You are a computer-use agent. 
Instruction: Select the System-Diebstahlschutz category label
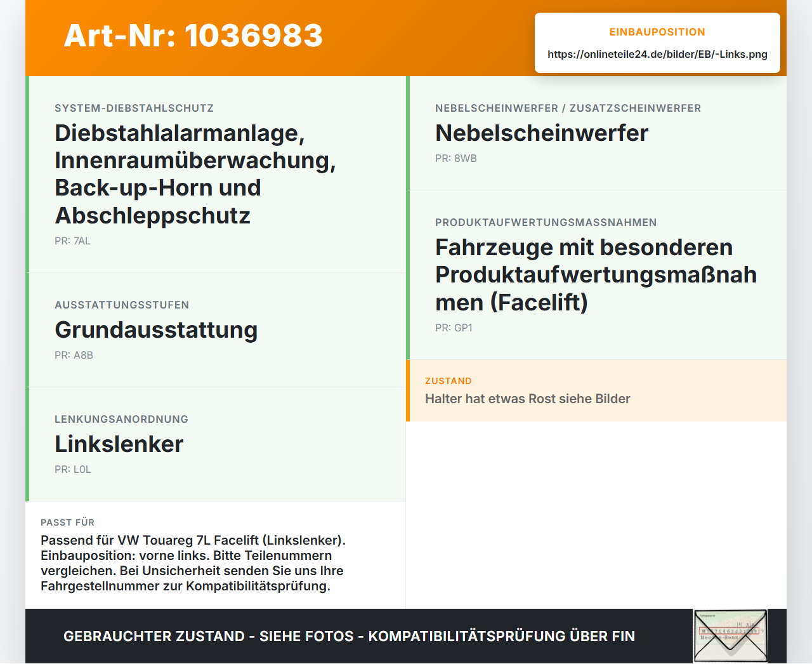(134, 108)
